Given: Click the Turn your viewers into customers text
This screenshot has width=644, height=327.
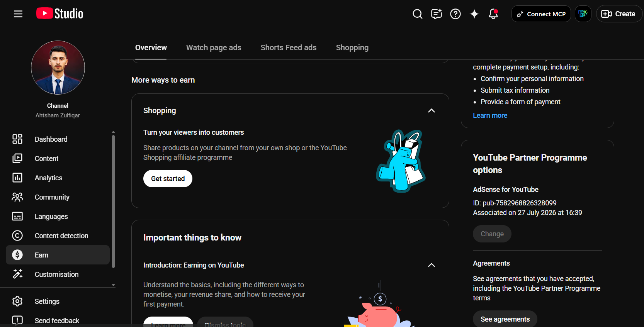Looking at the screenshot, I should [x=194, y=132].
